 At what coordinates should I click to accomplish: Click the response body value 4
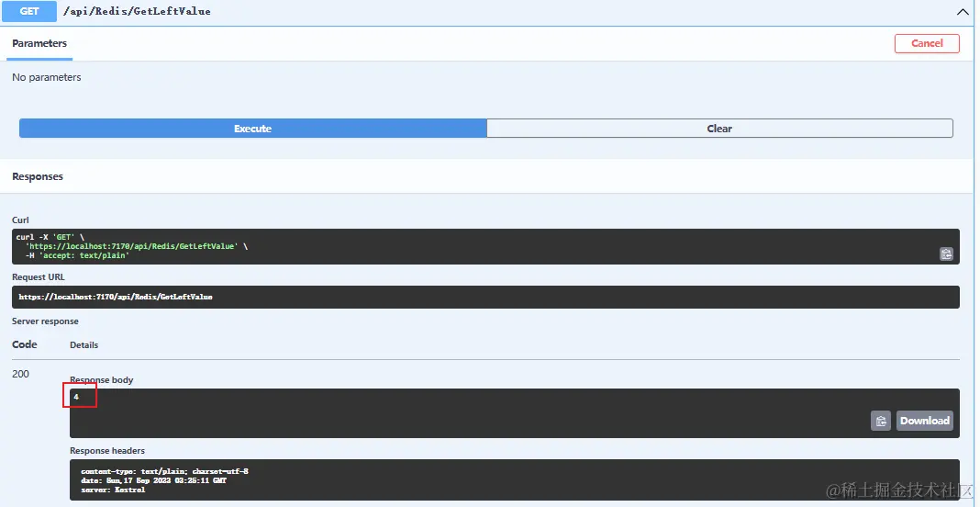[x=76, y=397]
